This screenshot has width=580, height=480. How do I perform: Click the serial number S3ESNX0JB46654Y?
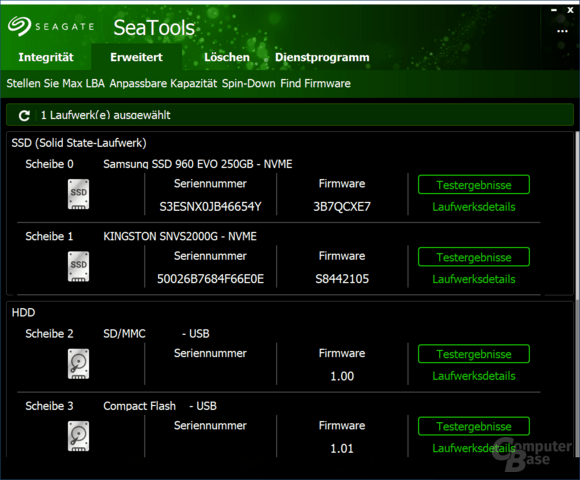point(210,207)
